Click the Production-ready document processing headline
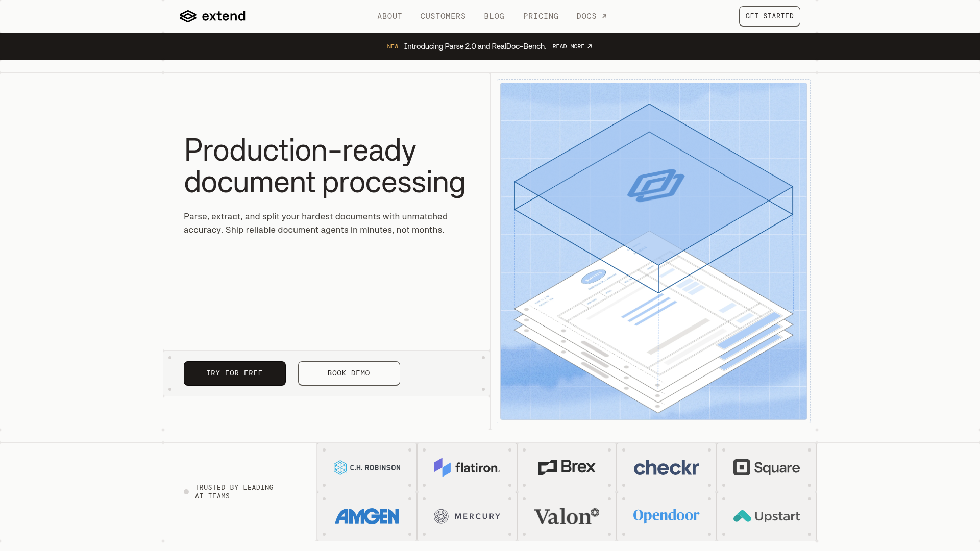 click(x=325, y=166)
